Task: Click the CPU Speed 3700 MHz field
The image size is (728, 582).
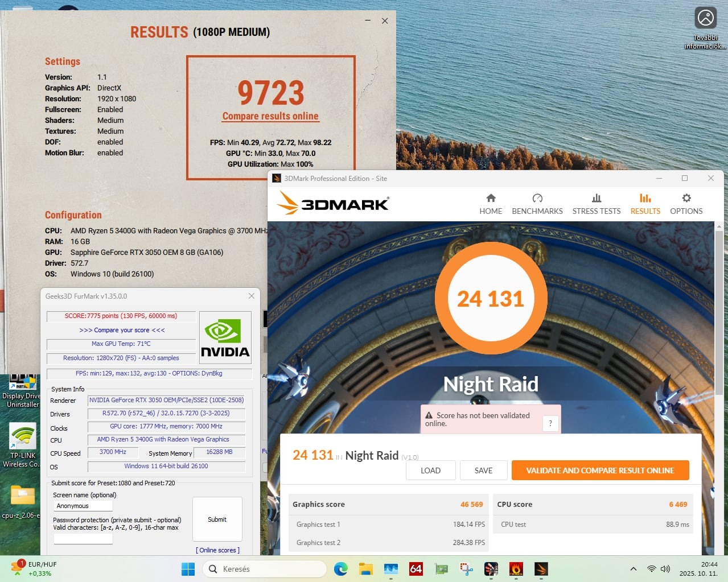Action: pos(113,452)
